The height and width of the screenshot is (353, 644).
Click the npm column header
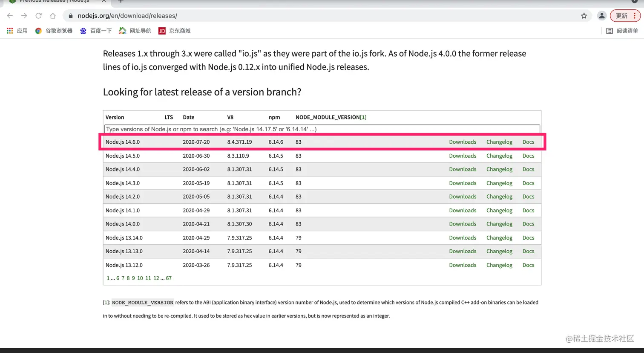[274, 117]
